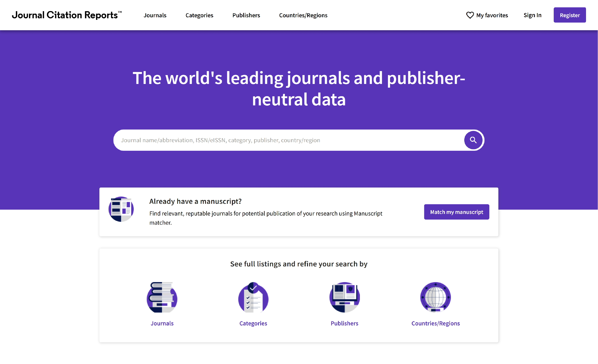
Task: Click the 'Already have a manuscript?' heading
Action: pyautogui.click(x=195, y=201)
